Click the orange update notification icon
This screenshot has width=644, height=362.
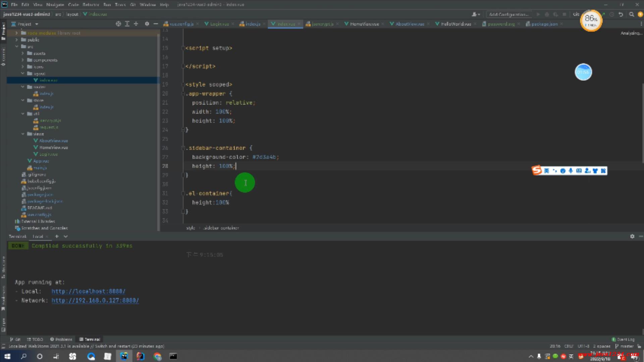click(x=640, y=14)
